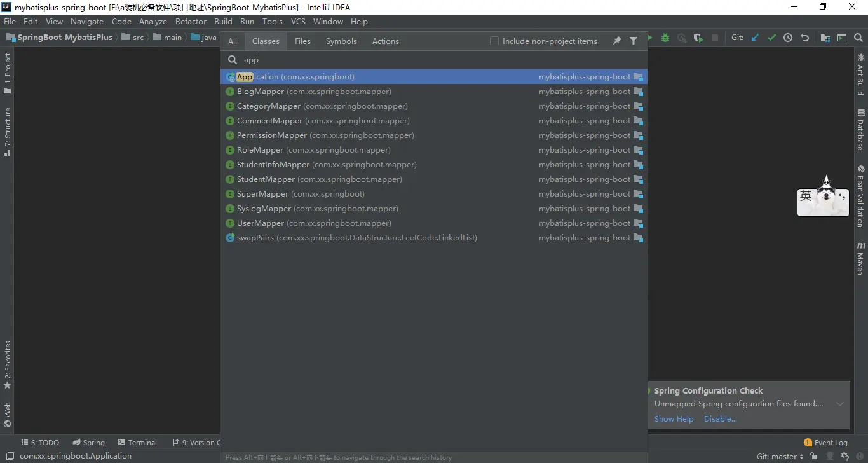The image size is (868, 463).
Task: Click the Show Help link
Action: point(674,419)
